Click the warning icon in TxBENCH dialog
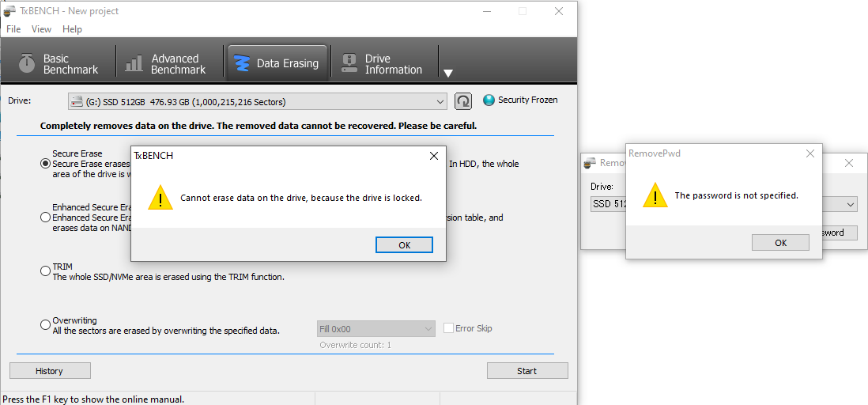This screenshot has height=405, width=868. (160, 198)
